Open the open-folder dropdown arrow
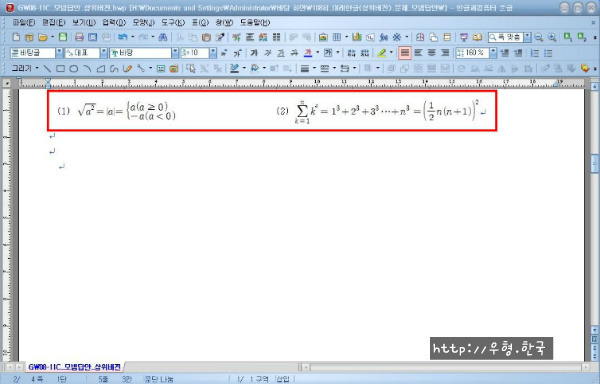This screenshot has height=384, width=600. (52, 37)
